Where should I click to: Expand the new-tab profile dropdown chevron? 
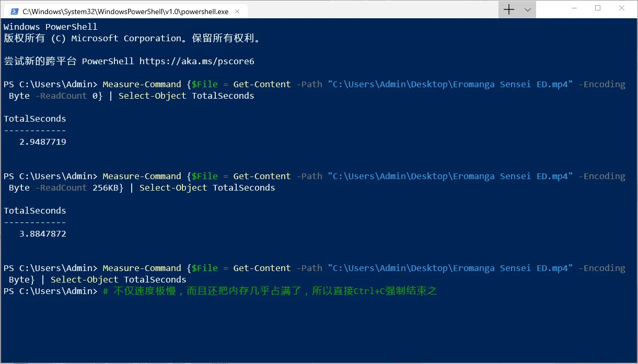[527, 9]
